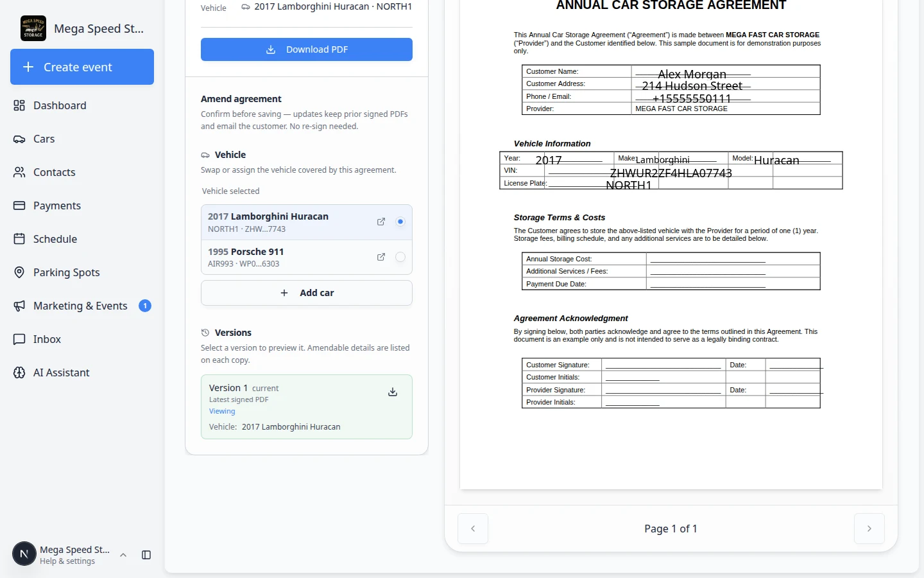This screenshot has width=924, height=578.
Task: Click the 'Amend agreement' heading
Action: pyautogui.click(x=241, y=99)
